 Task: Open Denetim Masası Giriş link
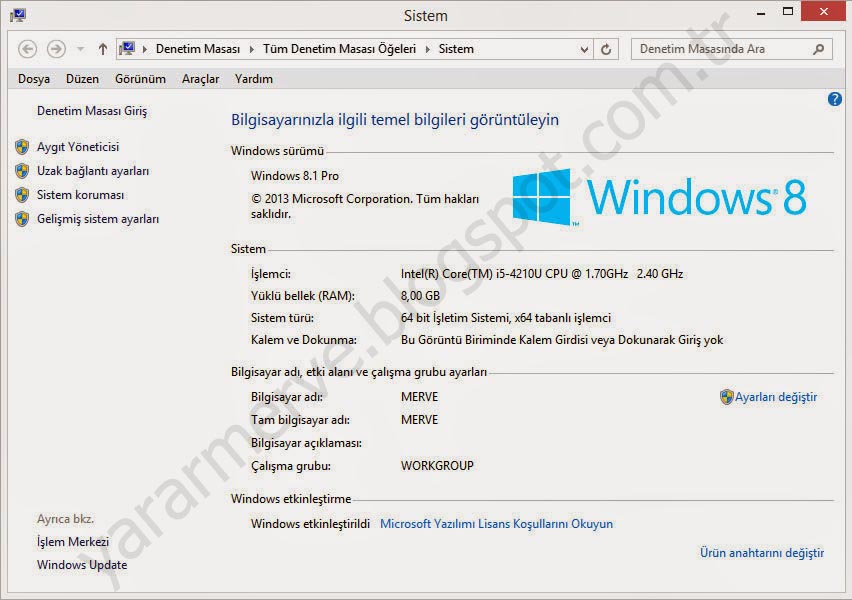pyautogui.click(x=92, y=111)
